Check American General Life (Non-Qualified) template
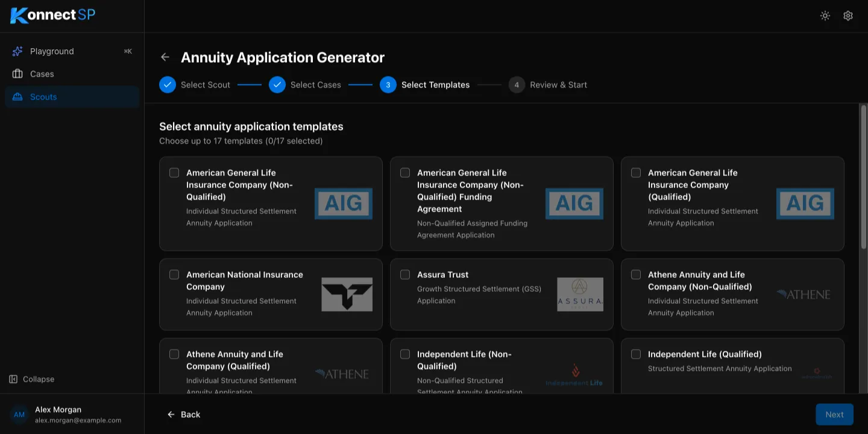 coord(174,172)
